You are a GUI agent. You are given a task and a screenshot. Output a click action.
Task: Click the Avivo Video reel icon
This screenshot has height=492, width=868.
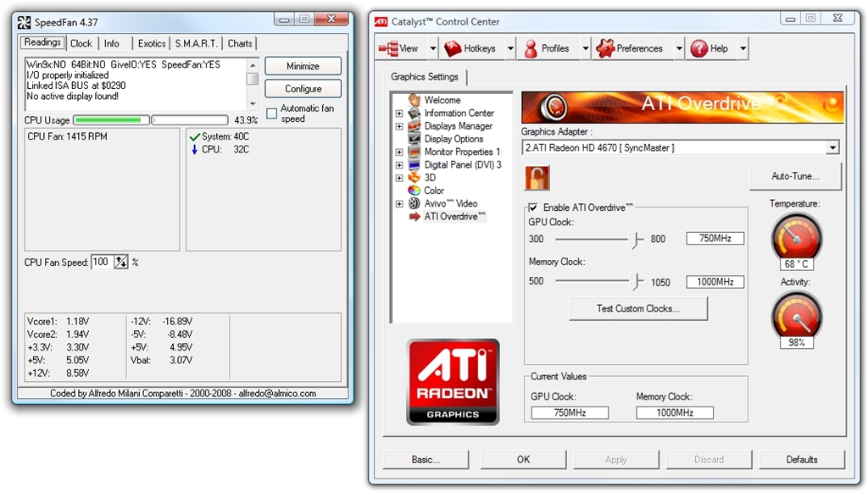tap(414, 203)
